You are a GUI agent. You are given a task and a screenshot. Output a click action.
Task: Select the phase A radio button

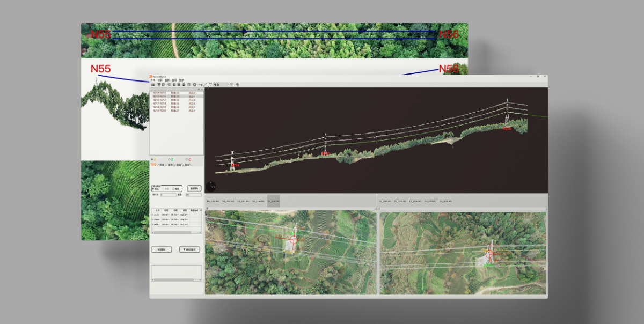point(153,159)
